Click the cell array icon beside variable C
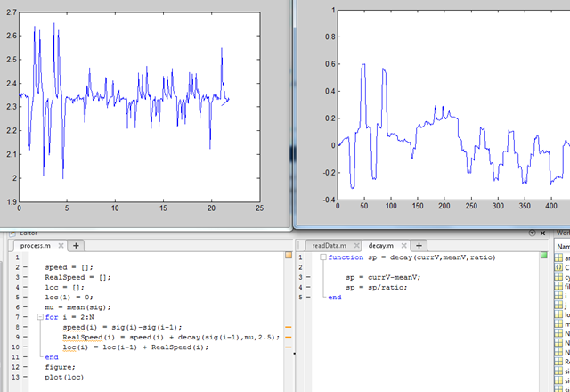 point(558,267)
